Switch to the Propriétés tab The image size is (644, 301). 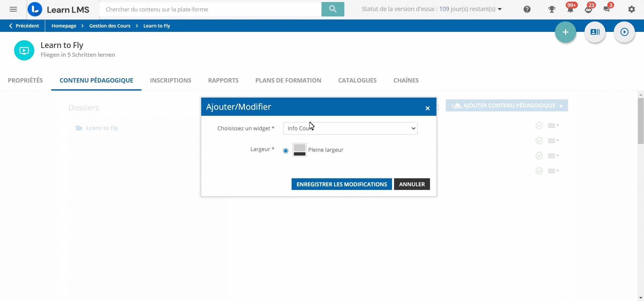coord(25,80)
